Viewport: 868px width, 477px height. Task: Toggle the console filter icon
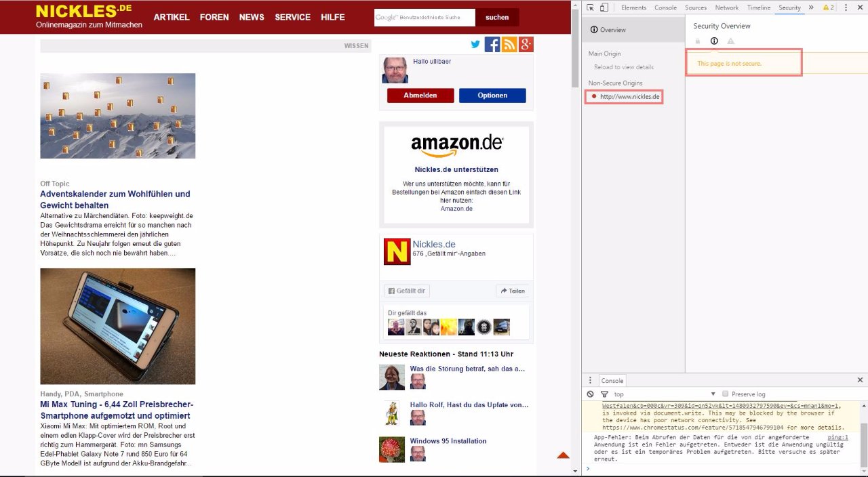click(604, 394)
